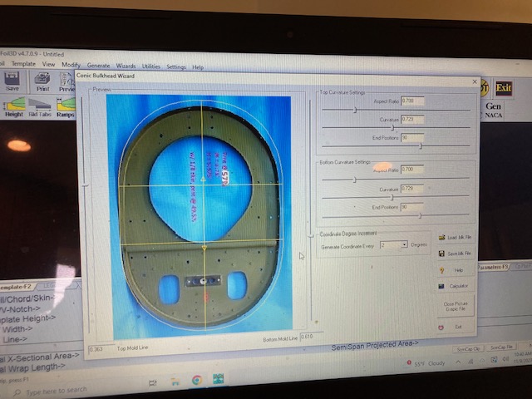
Task: Click the Gen NACA toolbar icon
Action: point(493,110)
